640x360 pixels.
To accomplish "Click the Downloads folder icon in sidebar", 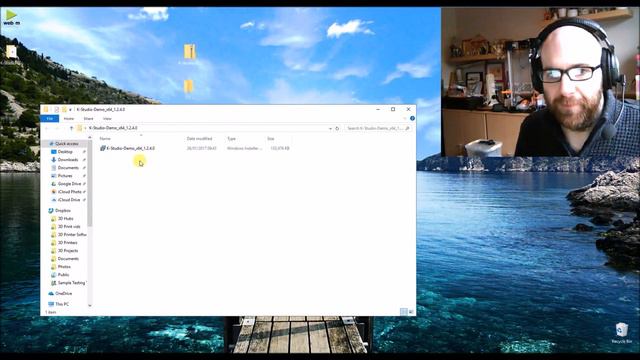I will [x=53, y=160].
